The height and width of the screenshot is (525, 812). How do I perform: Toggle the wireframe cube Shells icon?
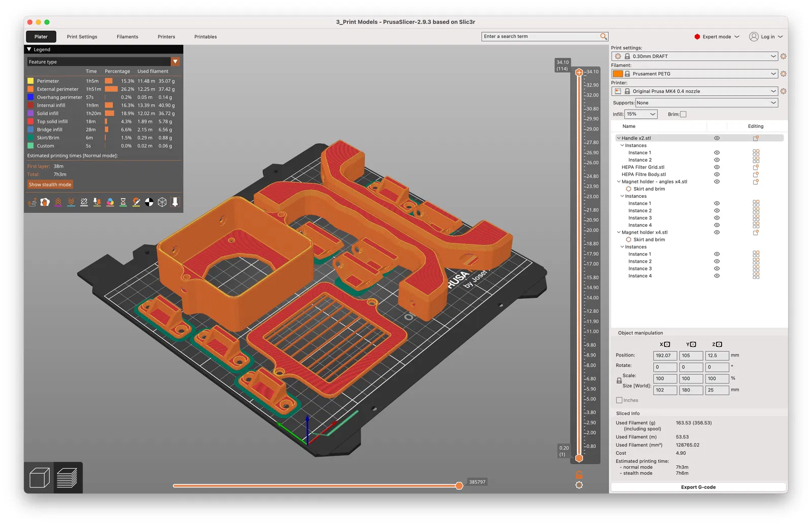click(x=162, y=202)
